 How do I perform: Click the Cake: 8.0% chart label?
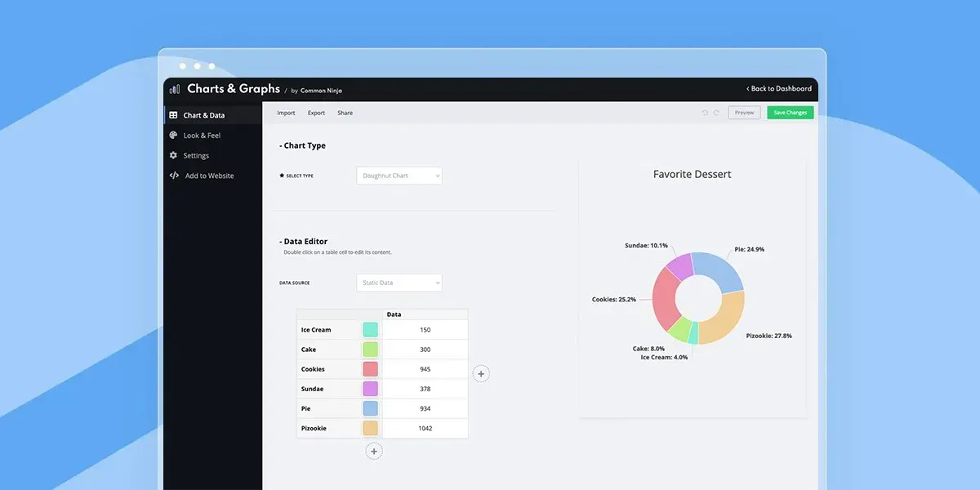pyautogui.click(x=648, y=349)
